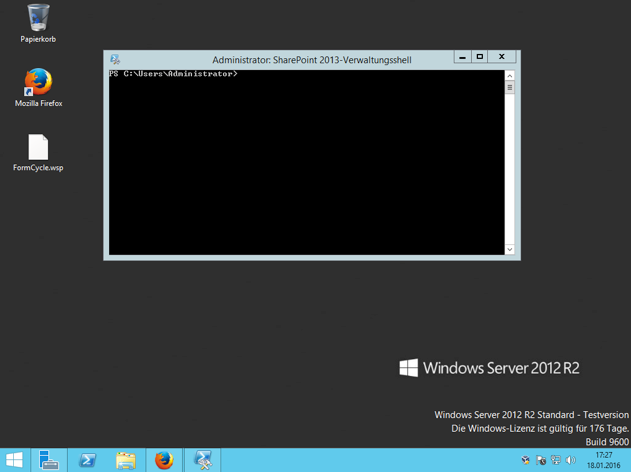Image resolution: width=631 pixels, height=472 pixels.
Task: Select the FormCycle.wsp file on desktop
Action: pyautogui.click(x=38, y=148)
